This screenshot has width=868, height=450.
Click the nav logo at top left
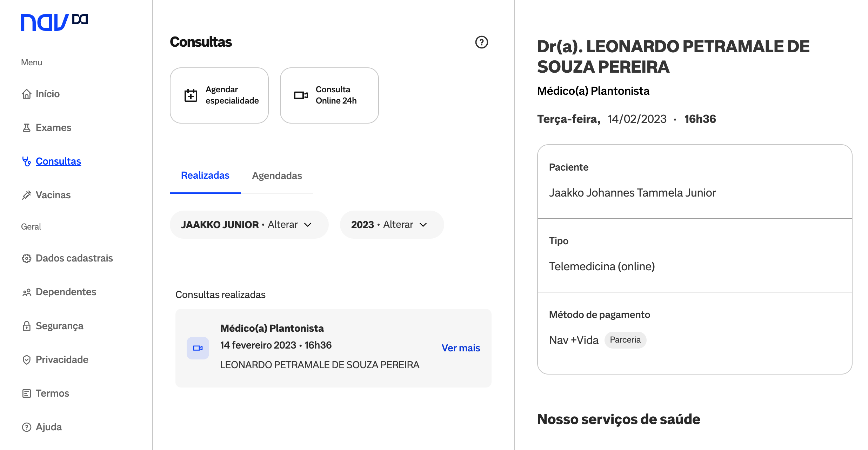[x=54, y=22]
